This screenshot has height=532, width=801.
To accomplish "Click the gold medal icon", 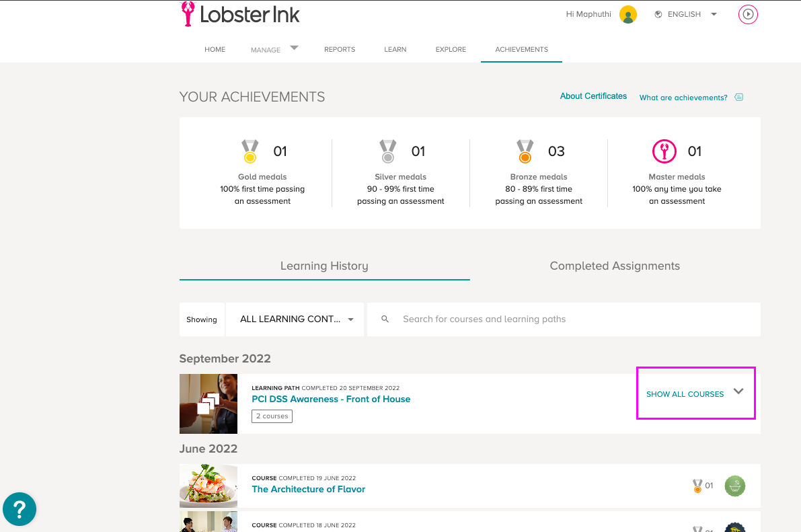I will coord(250,151).
